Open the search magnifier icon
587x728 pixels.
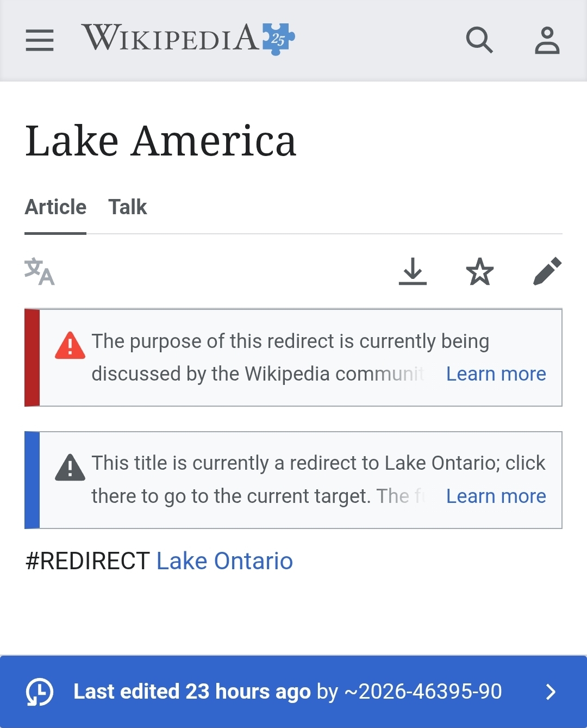point(479,40)
